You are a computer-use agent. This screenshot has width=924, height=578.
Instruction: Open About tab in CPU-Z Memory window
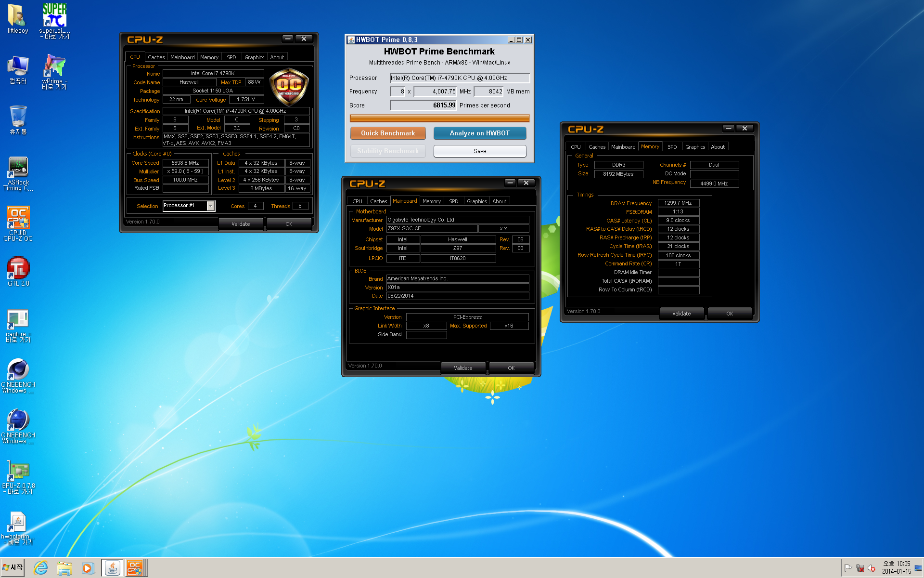click(718, 147)
